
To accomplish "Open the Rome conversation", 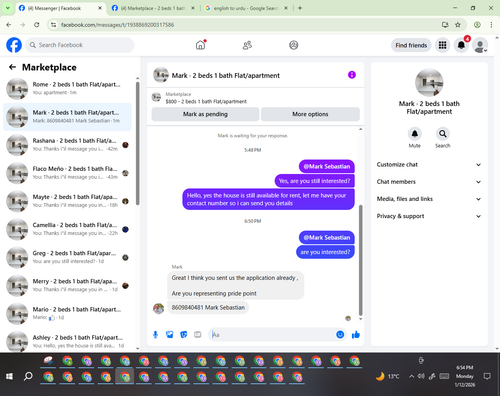I will 67,89.
